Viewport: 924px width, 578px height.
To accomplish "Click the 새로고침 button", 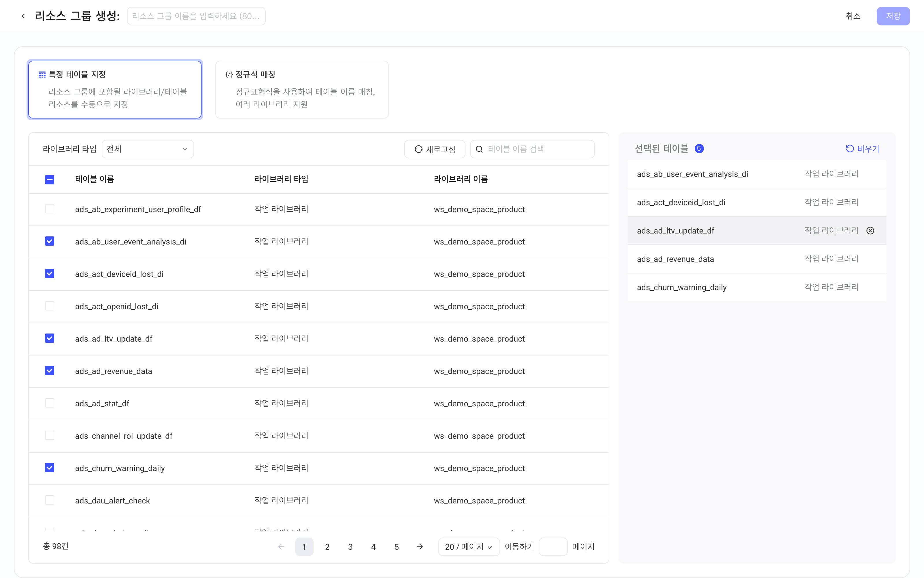I will 435,149.
